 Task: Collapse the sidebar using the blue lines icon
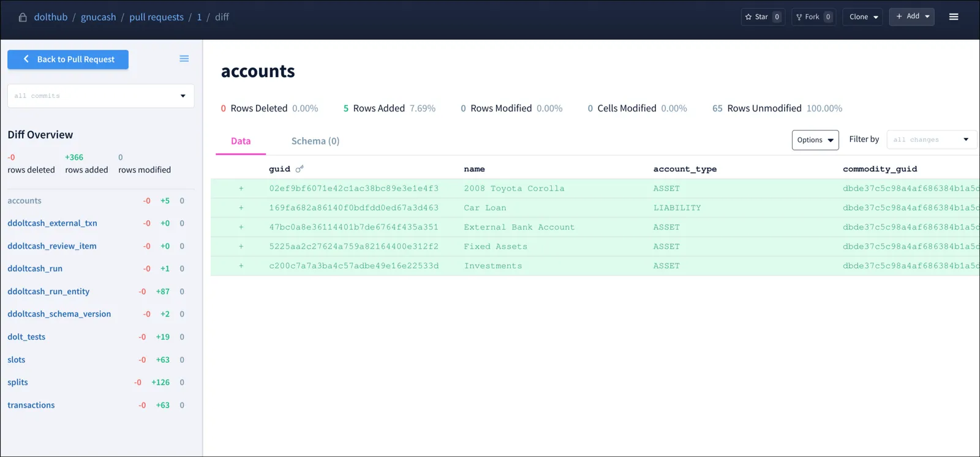click(x=184, y=59)
